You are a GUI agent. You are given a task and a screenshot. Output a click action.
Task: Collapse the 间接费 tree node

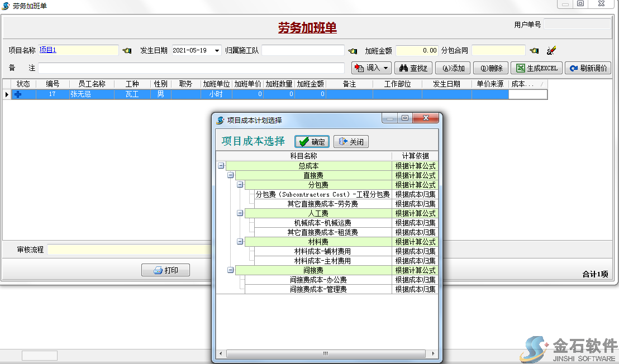(x=230, y=270)
